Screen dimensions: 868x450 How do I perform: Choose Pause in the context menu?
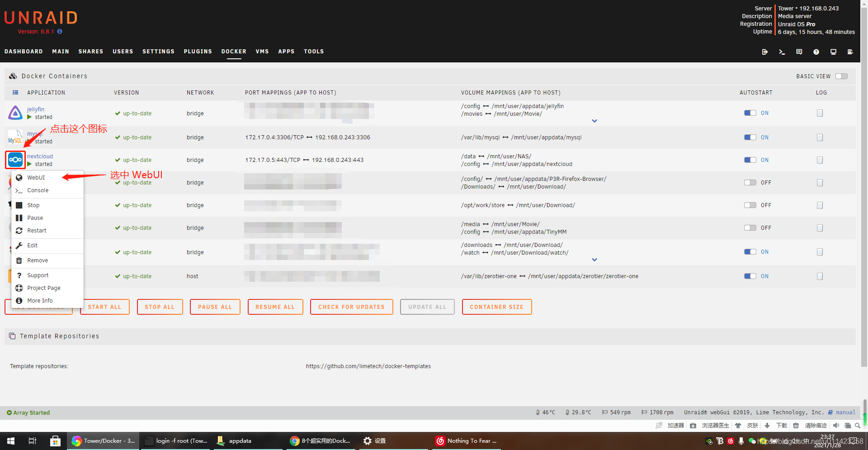coord(47,218)
